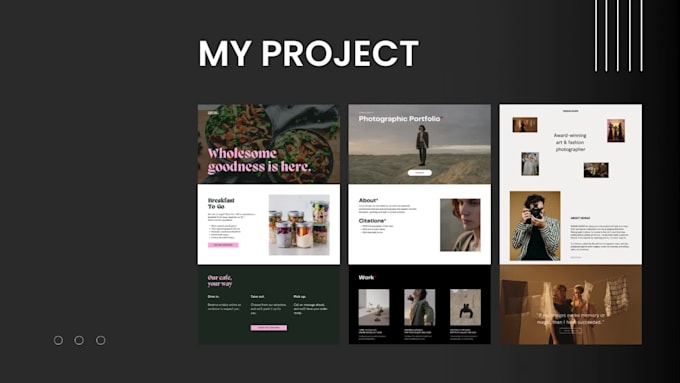680x383 pixels.
Task: Select the mason jars breakfast photo
Action: click(299, 225)
